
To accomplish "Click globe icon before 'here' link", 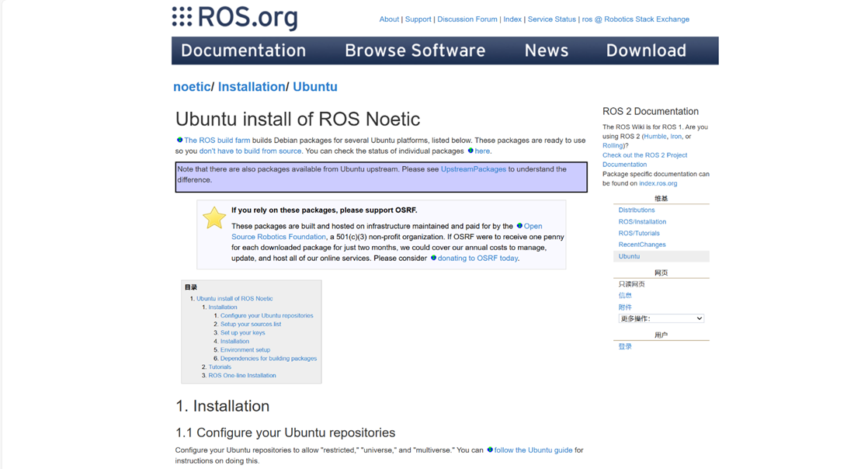I will (x=470, y=151).
